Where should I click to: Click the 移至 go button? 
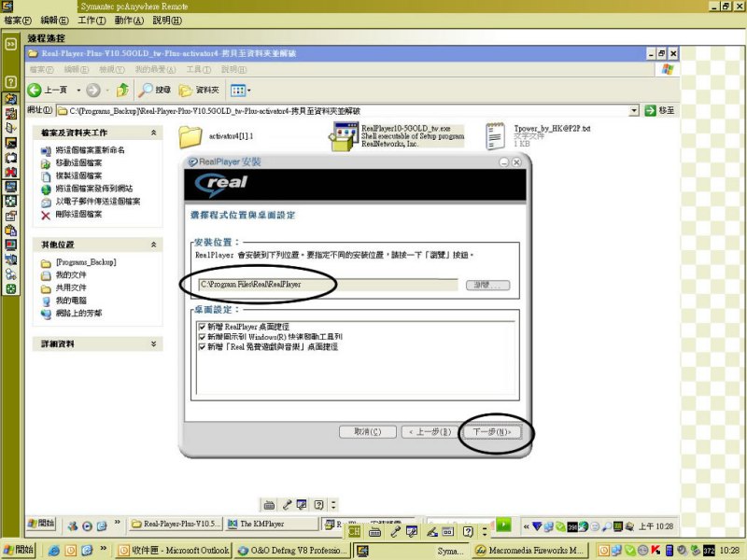(659, 110)
